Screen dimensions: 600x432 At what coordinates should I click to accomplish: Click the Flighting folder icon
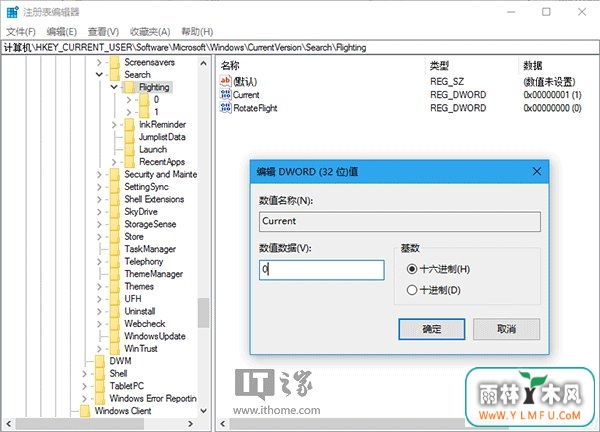(130, 87)
